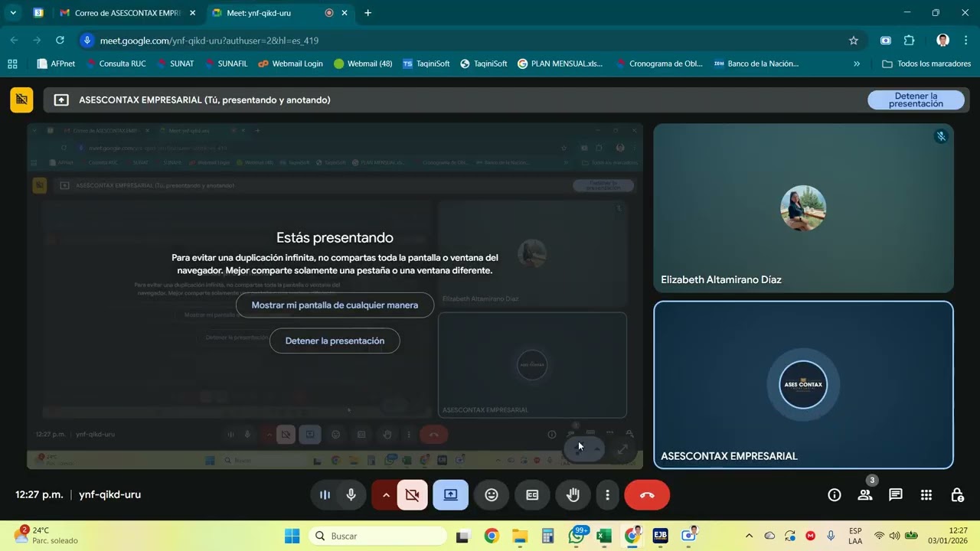The height and width of the screenshot is (551, 980).
Task: Open File Explorer from the taskbar
Action: 520,536
